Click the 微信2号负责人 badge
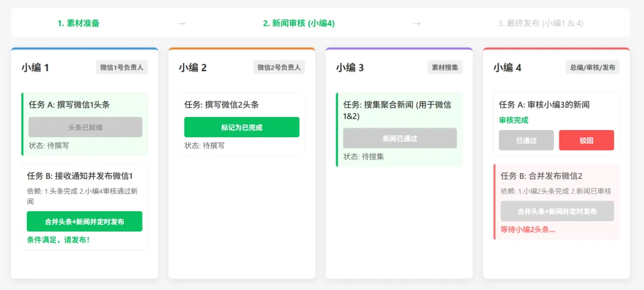 point(279,67)
